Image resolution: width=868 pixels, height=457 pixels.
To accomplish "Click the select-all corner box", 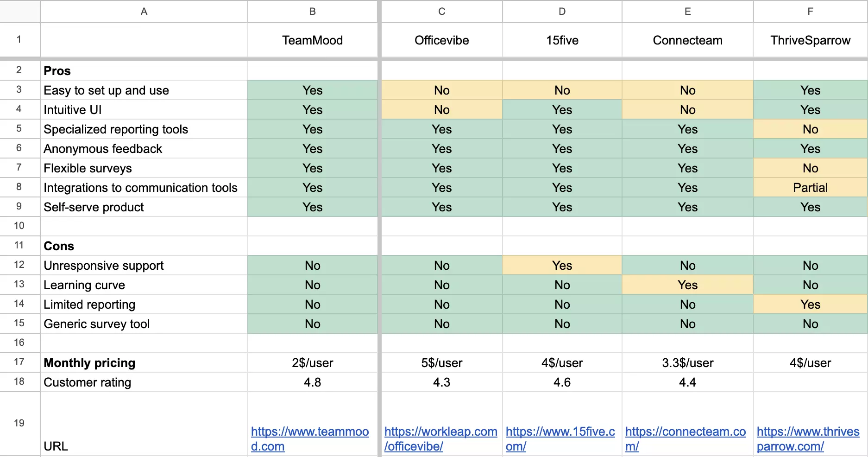I will (x=19, y=12).
